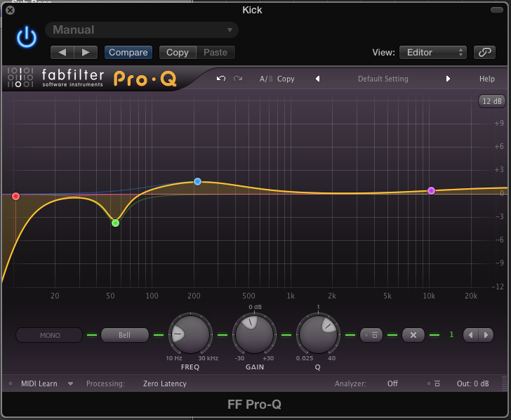Load next preset with right triangle
Screen dimensions: 511x420
[x=448, y=79]
